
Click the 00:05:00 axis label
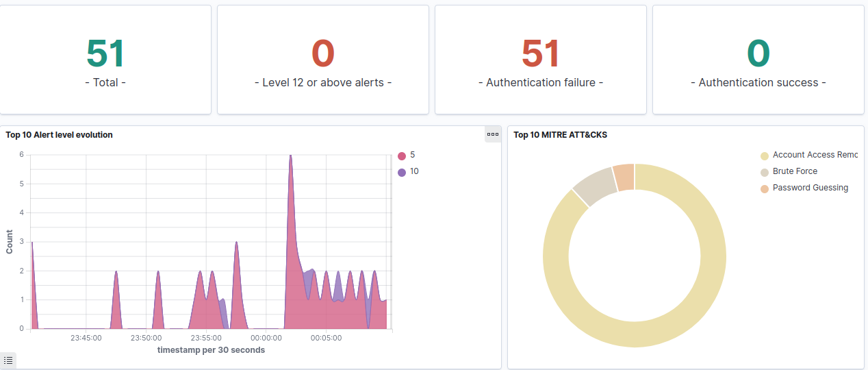pyautogui.click(x=327, y=338)
